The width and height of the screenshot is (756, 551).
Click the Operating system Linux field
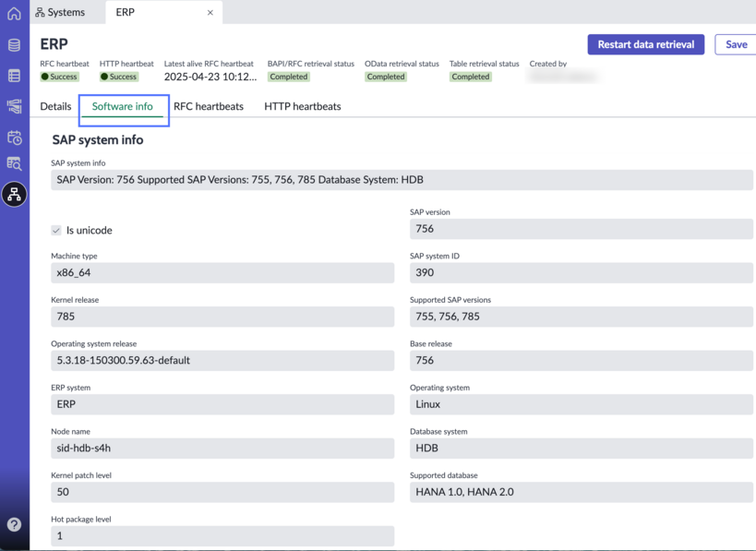581,404
